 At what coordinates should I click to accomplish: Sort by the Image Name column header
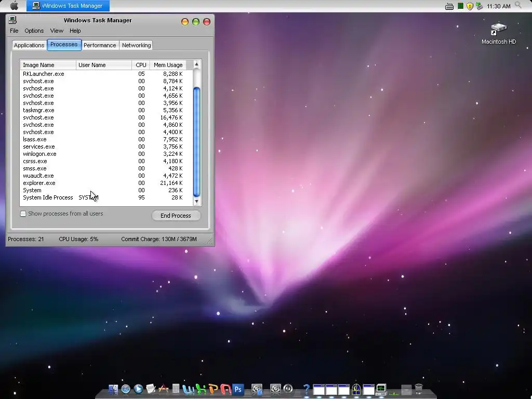(48, 65)
